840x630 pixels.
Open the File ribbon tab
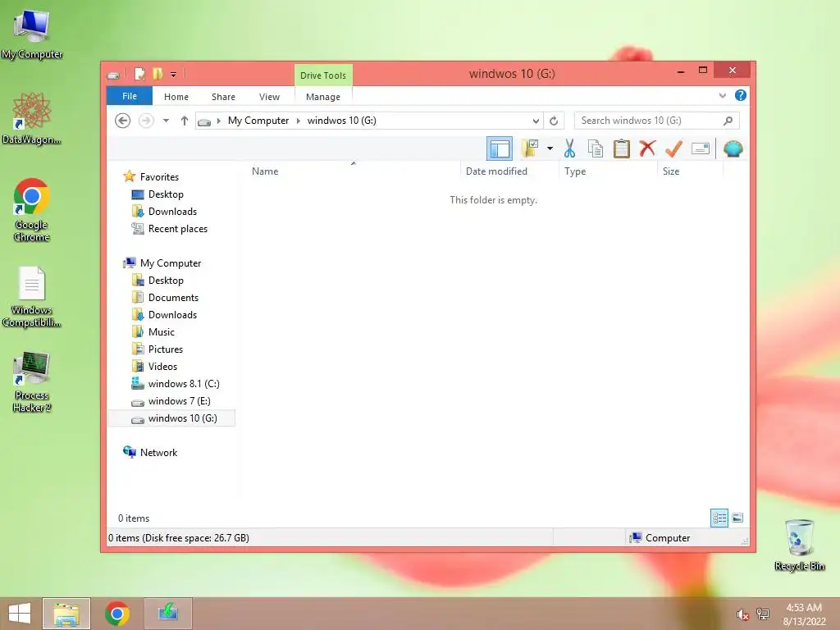(x=130, y=97)
